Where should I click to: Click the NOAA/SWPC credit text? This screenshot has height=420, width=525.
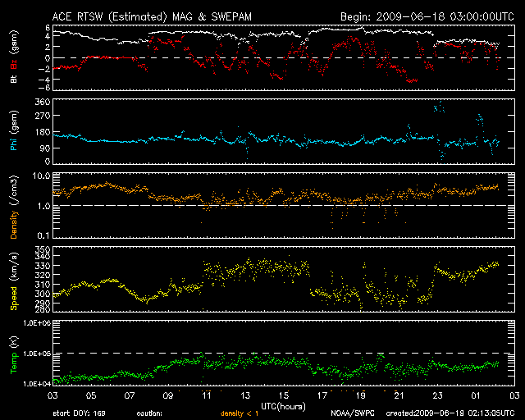(x=350, y=413)
